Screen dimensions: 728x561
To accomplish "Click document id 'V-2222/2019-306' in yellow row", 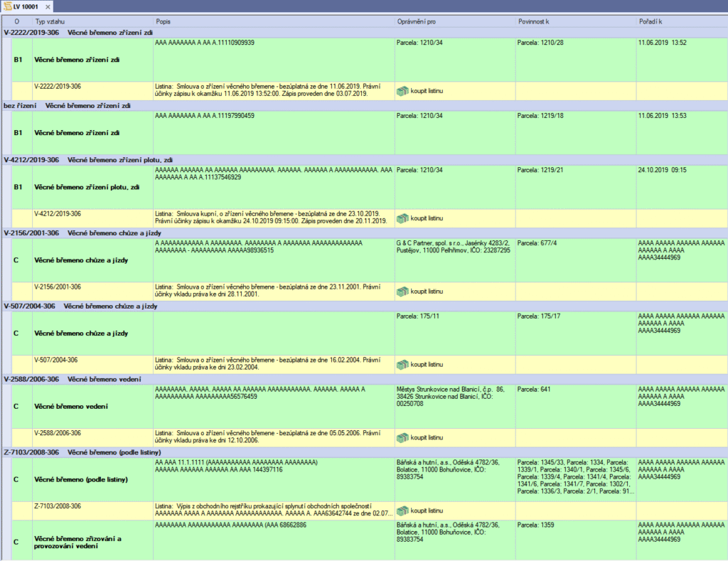I will pyautogui.click(x=58, y=86).
